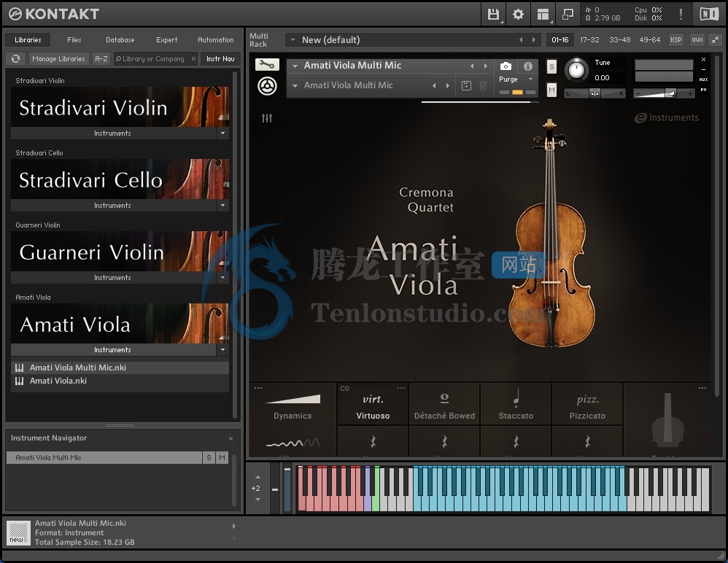The image size is (728, 563).
Task: Open the save (floppy disk) menu
Action: 493,15
